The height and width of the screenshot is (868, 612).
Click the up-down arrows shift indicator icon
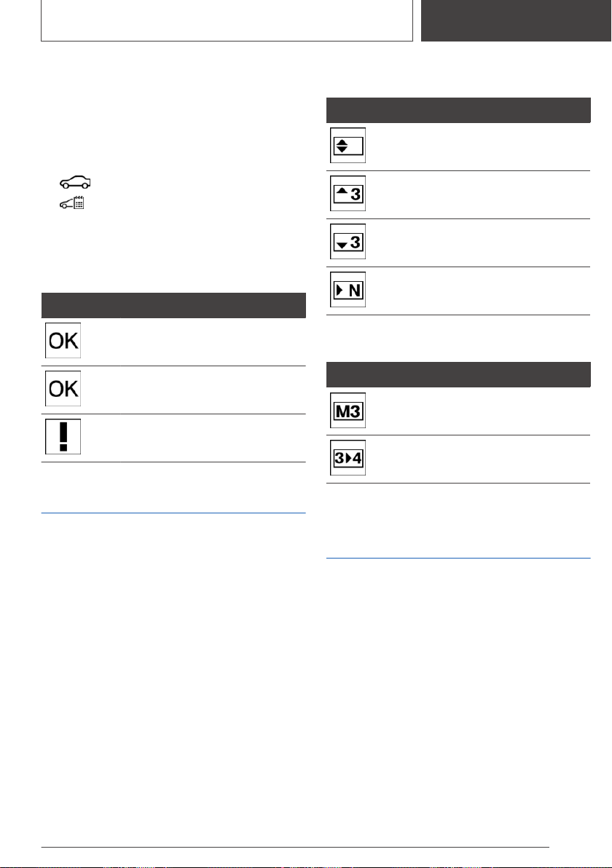[348, 146]
